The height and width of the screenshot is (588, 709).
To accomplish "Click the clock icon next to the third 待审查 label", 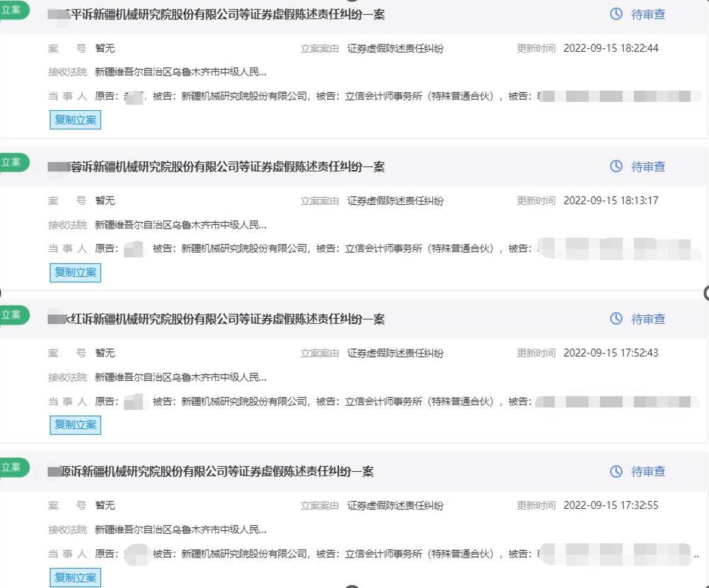I will point(616,319).
